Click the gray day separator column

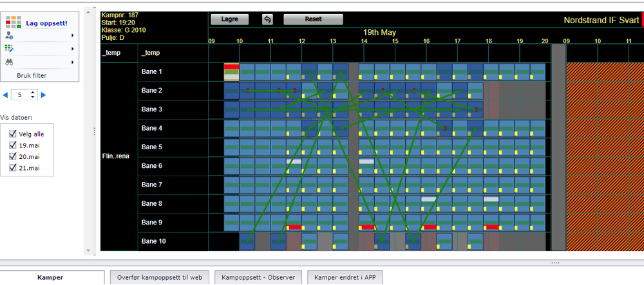558,147
